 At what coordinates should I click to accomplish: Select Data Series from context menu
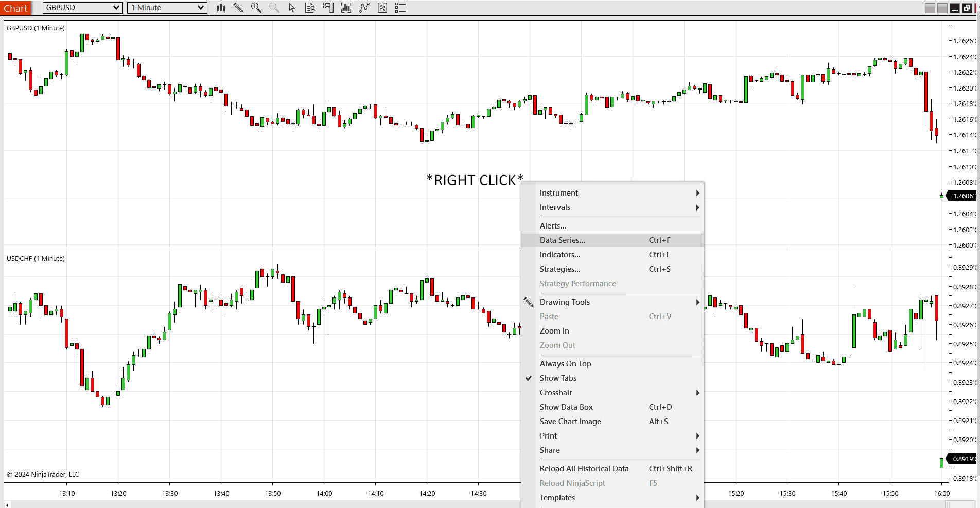562,240
